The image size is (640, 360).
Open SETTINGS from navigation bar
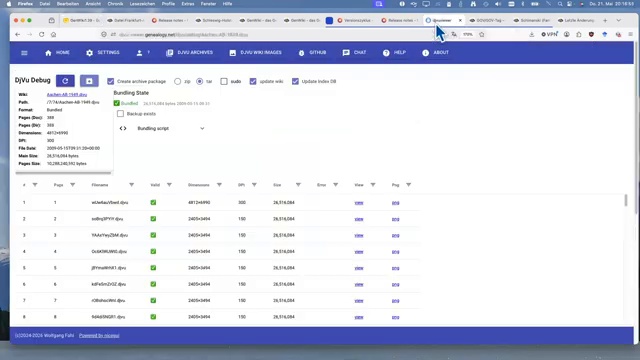point(103,53)
